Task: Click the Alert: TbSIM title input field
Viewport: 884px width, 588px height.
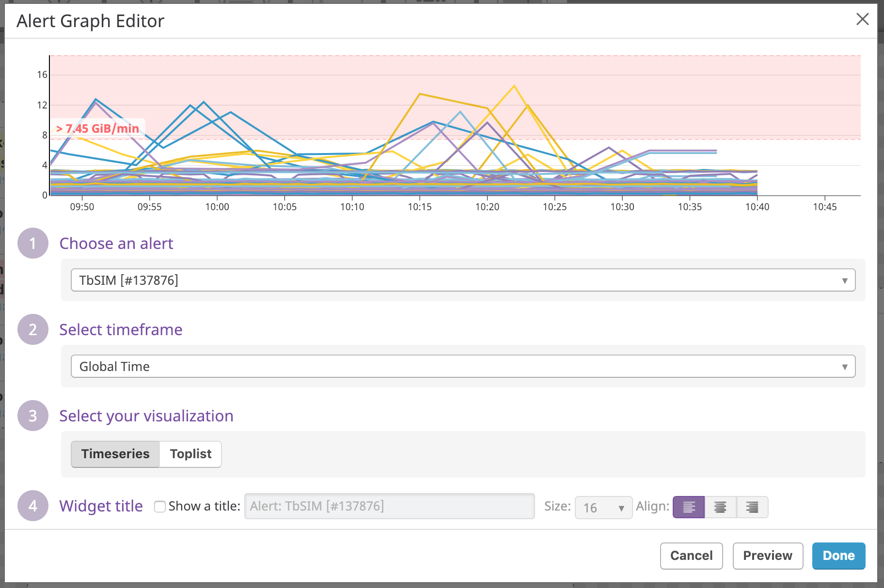Action: [x=389, y=506]
